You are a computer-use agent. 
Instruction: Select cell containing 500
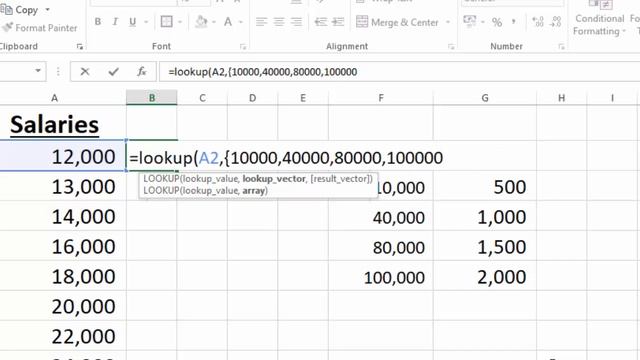coord(485,187)
